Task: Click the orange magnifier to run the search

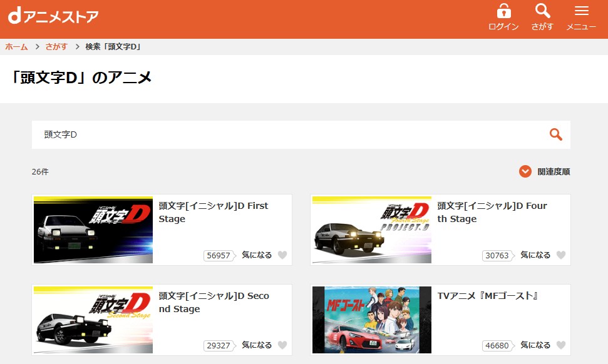Action: (555, 134)
